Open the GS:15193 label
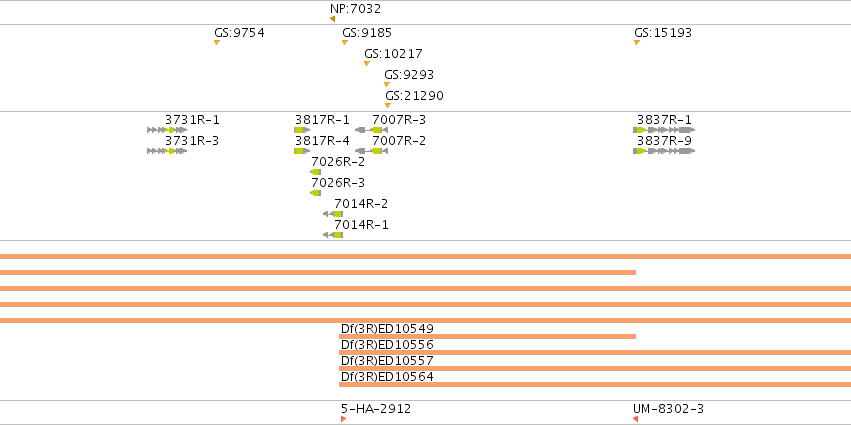The image size is (851, 425). point(663,33)
